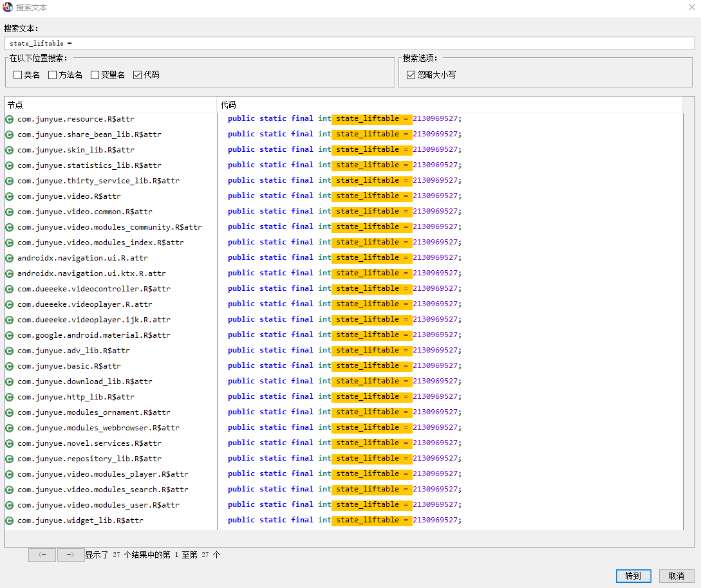Image resolution: width=701 pixels, height=588 pixels.
Task: Click class icon for com.junyue.skin_lib.R$attr
Action: (x=10, y=150)
